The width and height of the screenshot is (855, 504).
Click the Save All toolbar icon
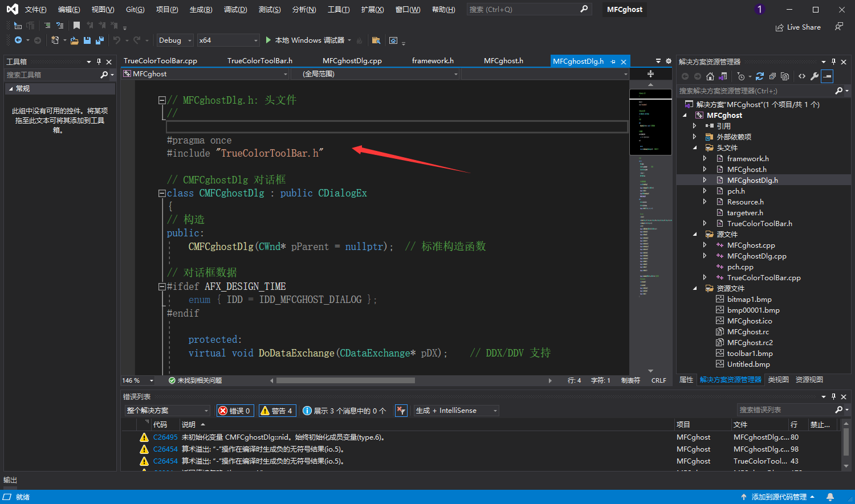tap(100, 40)
